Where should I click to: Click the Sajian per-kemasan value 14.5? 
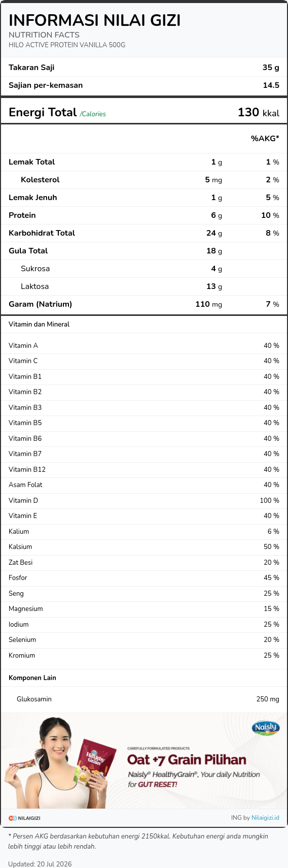271,85
